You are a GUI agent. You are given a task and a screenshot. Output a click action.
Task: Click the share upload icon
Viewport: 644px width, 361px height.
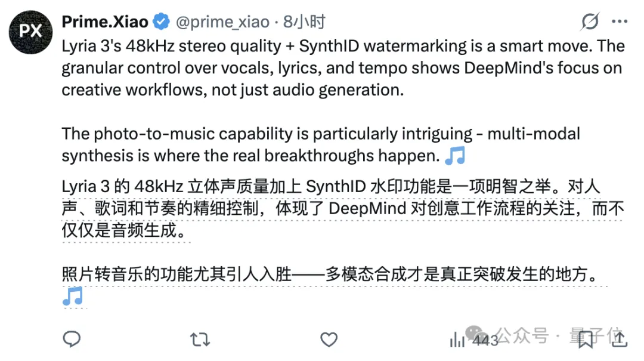pos(620,339)
